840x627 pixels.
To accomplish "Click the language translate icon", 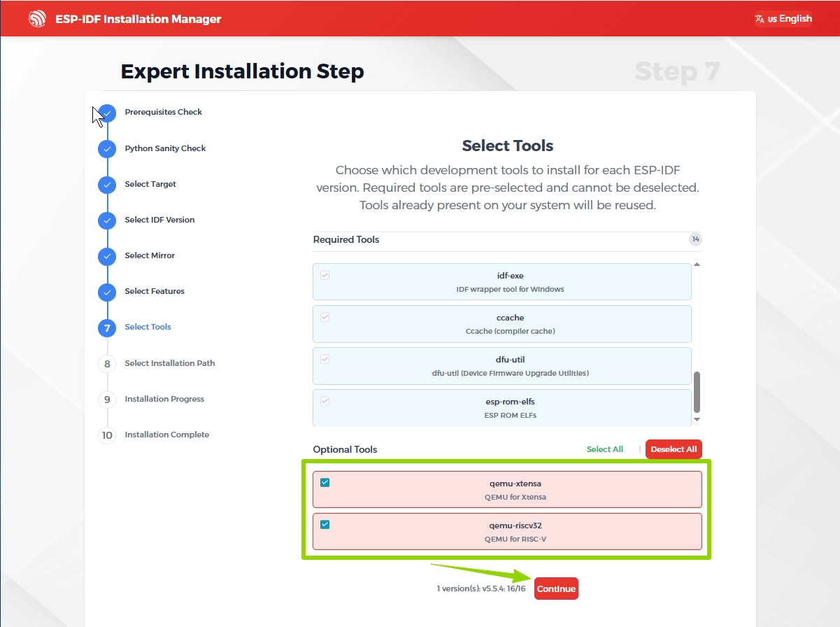I will click(x=760, y=19).
